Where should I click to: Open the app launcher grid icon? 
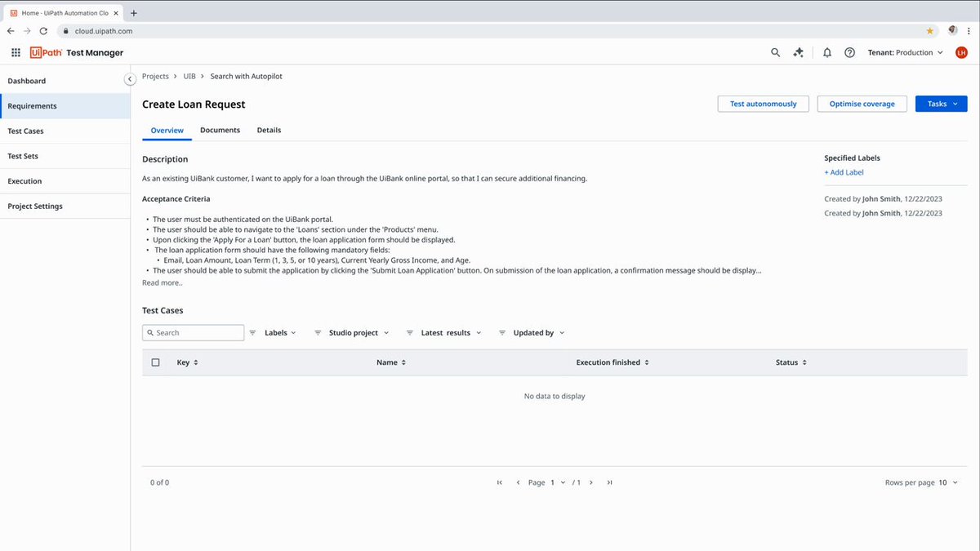click(x=16, y=52)
